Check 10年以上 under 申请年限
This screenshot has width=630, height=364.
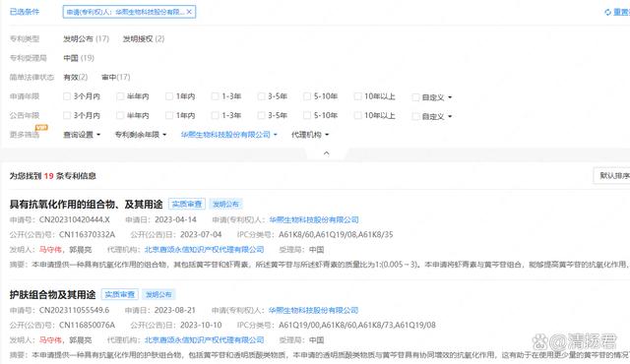(357, 96)
